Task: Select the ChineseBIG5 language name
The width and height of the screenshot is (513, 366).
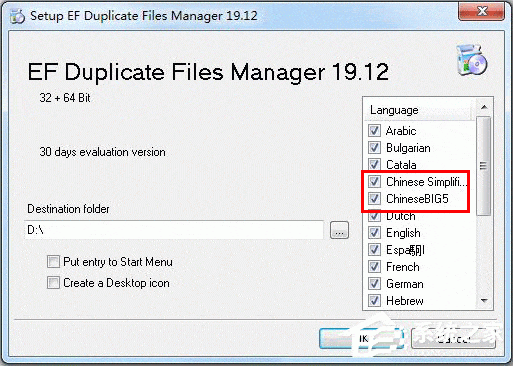Action: (417, 199)
